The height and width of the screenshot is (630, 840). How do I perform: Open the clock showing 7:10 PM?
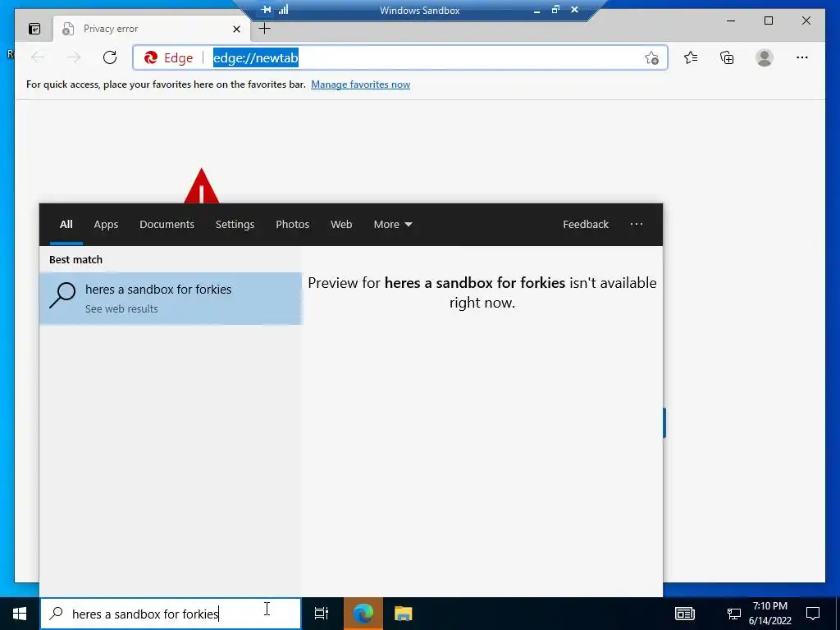coord(769,614)
